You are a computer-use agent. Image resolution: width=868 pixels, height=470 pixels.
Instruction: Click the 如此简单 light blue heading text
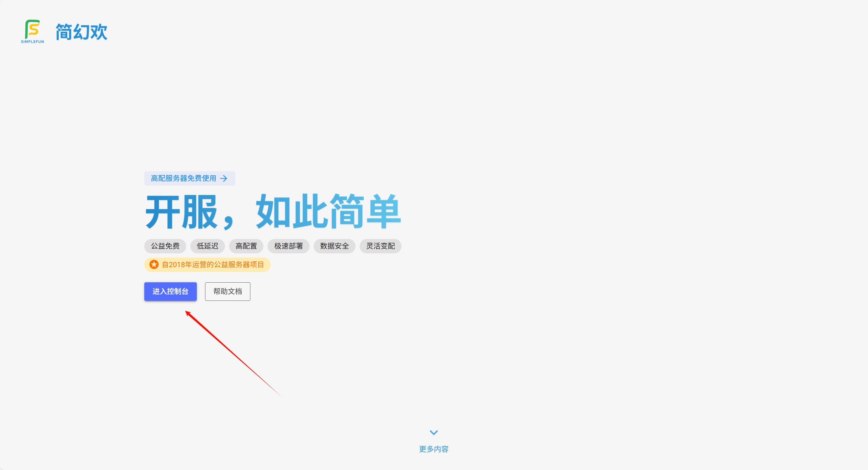pyautogui.click(x=328, y=211)
